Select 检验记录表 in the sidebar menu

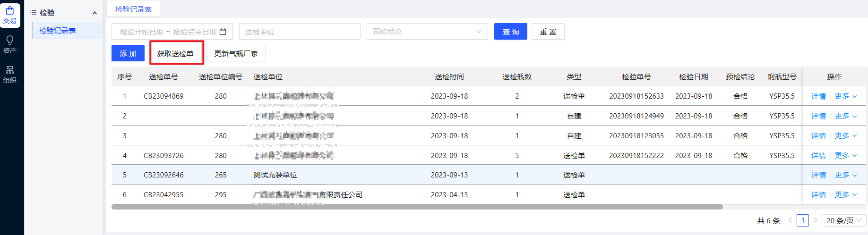click(x=58, y=31)
